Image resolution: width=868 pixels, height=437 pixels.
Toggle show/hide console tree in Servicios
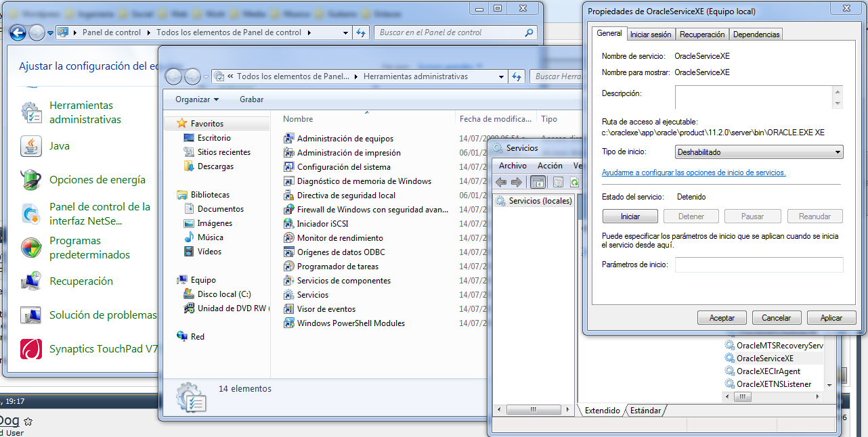538,182
